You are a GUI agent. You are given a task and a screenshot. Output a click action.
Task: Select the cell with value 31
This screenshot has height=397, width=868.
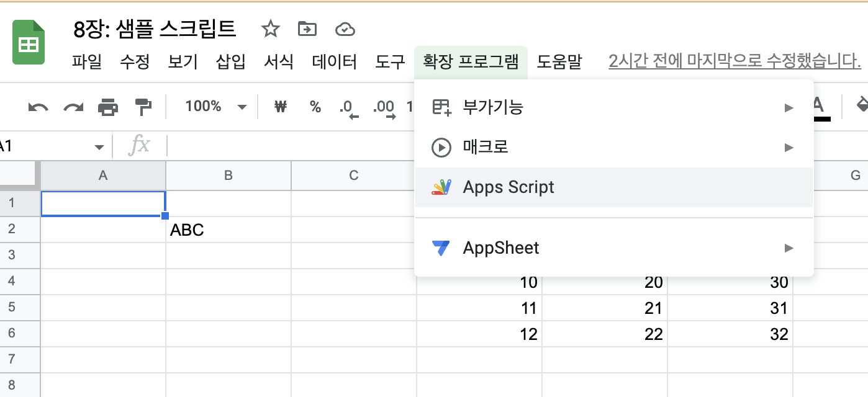tap(730, 308)
